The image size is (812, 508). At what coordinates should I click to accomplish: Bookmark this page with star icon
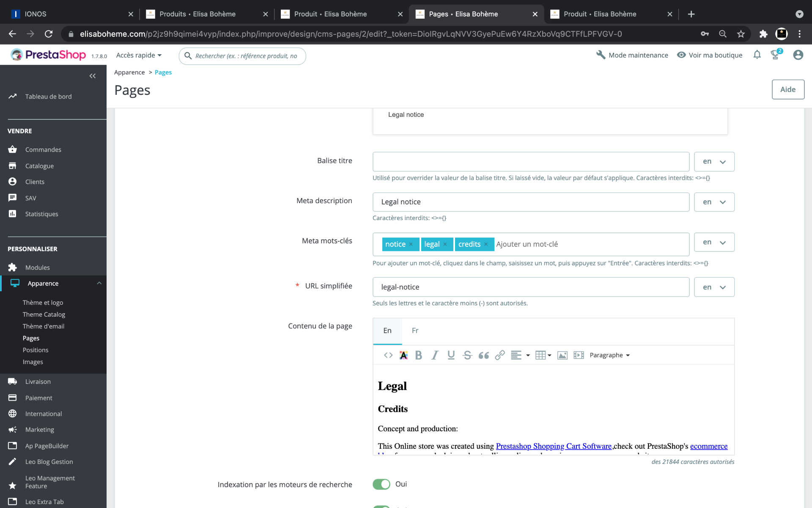point(741,34)
